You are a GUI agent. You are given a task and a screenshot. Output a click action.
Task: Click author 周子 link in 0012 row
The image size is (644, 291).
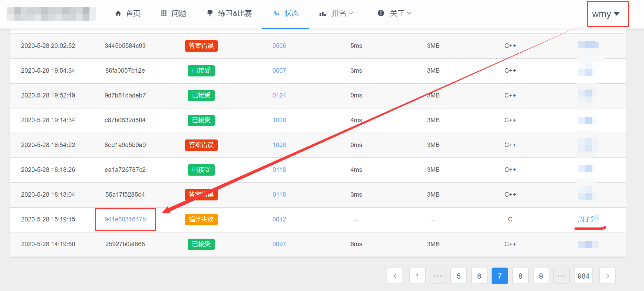588,219
